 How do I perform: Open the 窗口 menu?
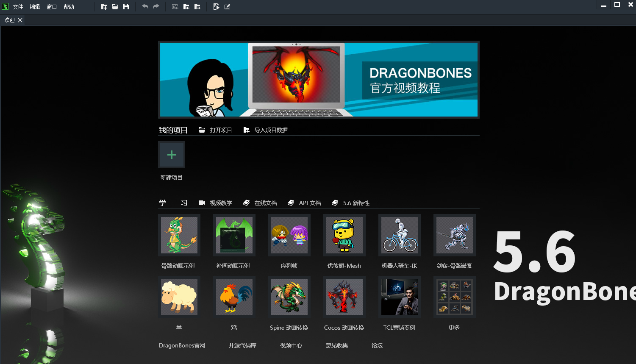pos(52,7)
